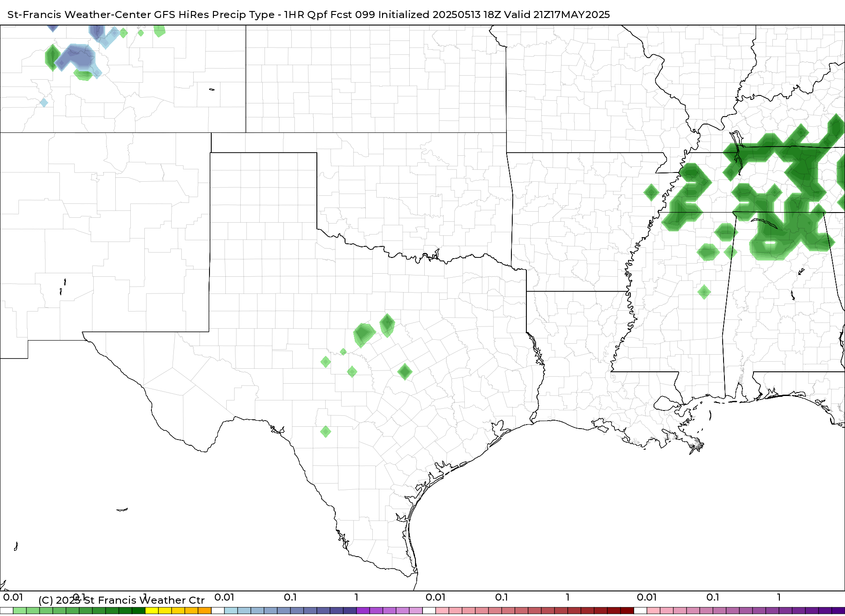The image size is (845, 616).
Task: Click the "St-Francis Weather-Center" title text
Action: [79, 15]
